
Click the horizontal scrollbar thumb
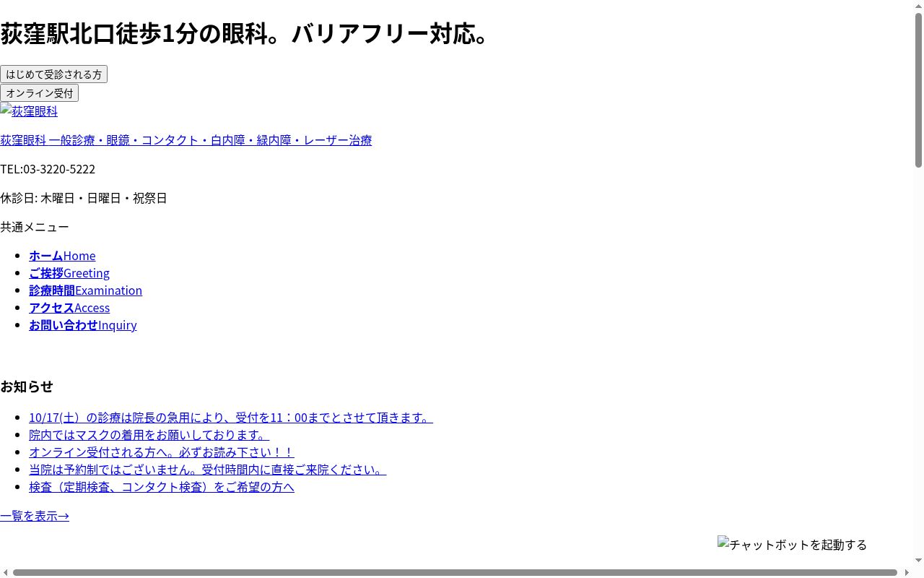(455, 572)
